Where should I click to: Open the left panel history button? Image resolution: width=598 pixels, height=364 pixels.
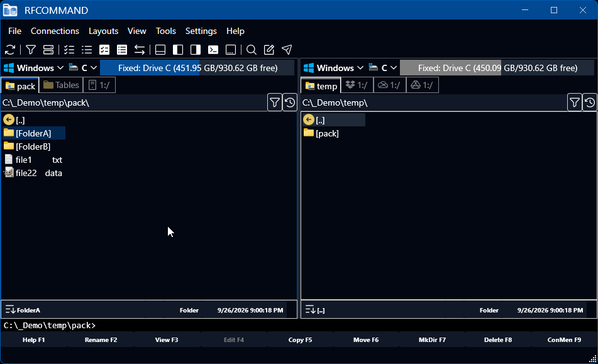[x=290, y=102]
